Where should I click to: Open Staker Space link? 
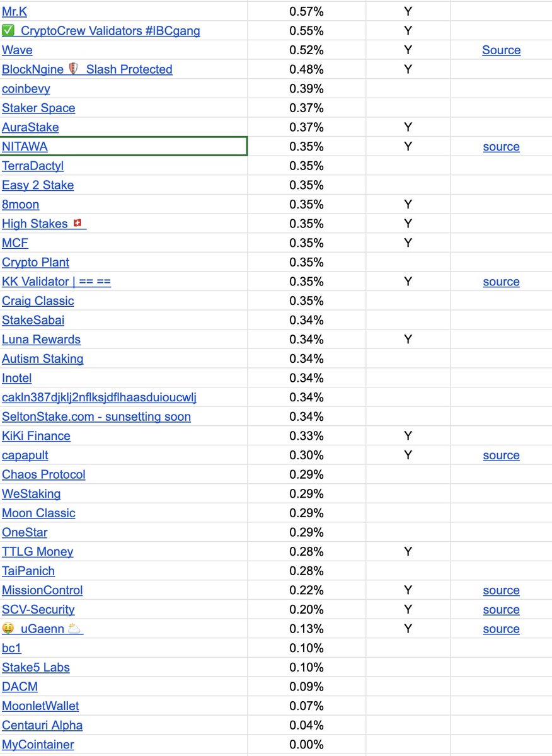click(38, 108)
